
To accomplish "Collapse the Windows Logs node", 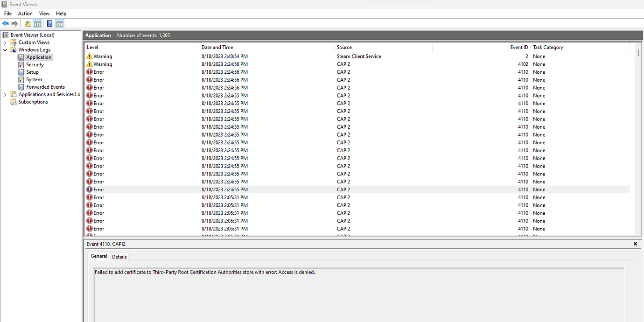I will (x=5, y=50).
